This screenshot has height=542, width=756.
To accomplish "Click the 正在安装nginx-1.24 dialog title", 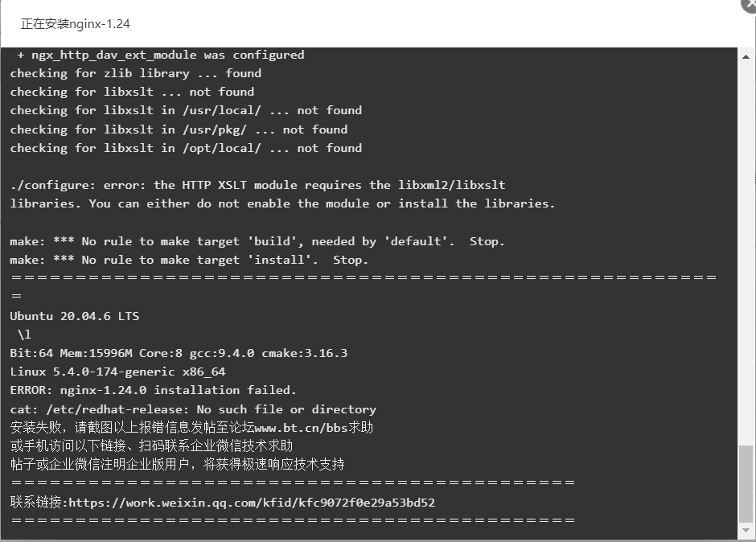I will coord(76,24).
